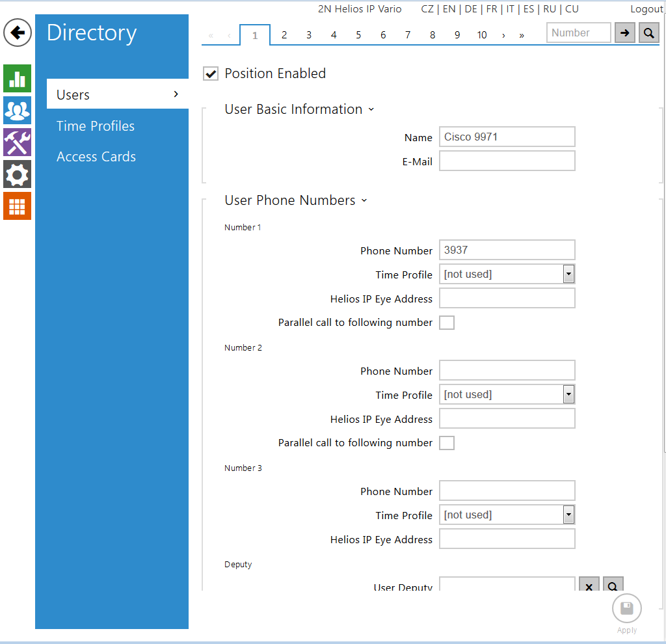Go to page 5 tab
Viewport: 666px width, 644px height.
(x=358, y=35)
